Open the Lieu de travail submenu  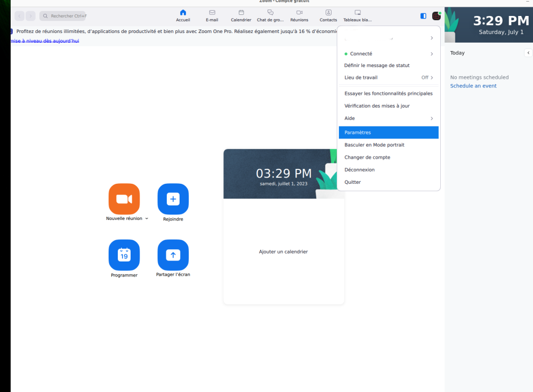(x=389, y=77)
